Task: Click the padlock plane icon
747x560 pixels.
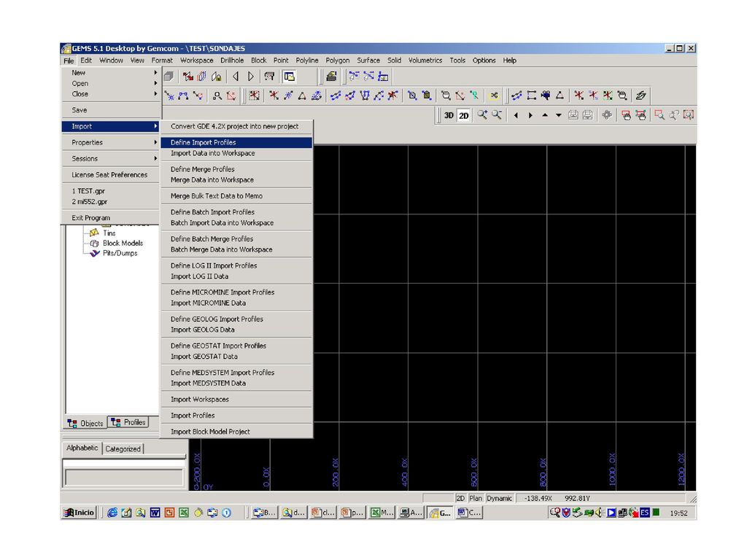Action: pyautogui.click(x=217, y=76)
